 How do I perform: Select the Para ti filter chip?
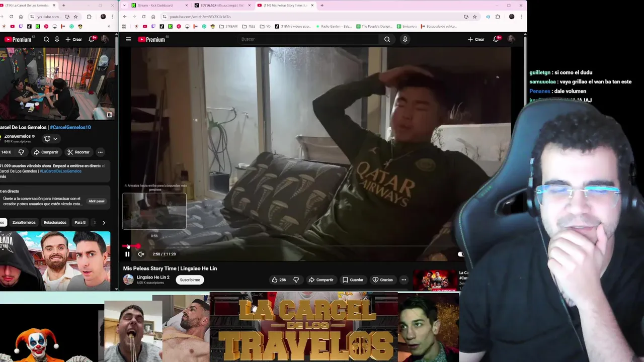point(80,222)
